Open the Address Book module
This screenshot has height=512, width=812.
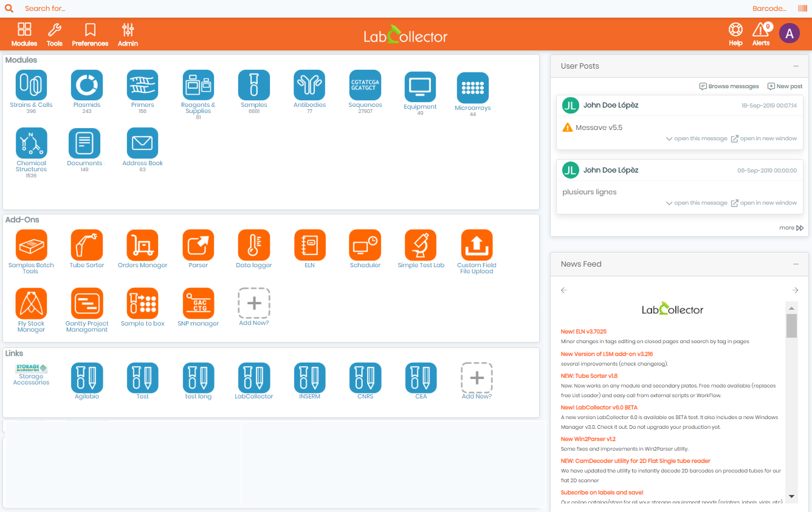142,143
